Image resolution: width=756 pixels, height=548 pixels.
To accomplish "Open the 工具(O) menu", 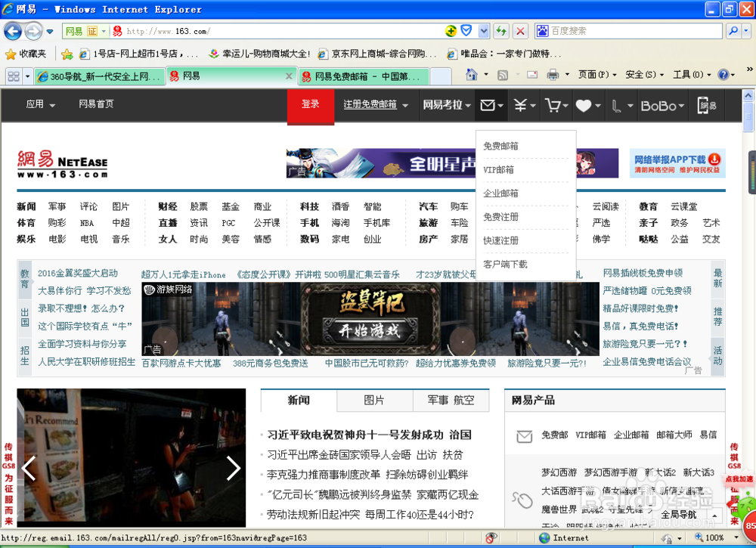I will pyautogui.click(x=692, y=75).
